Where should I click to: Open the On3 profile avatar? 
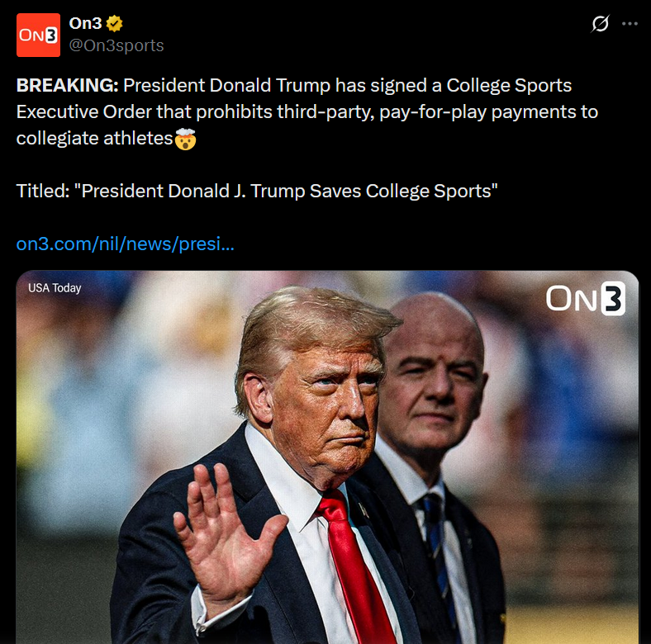(x=38, y=35)
